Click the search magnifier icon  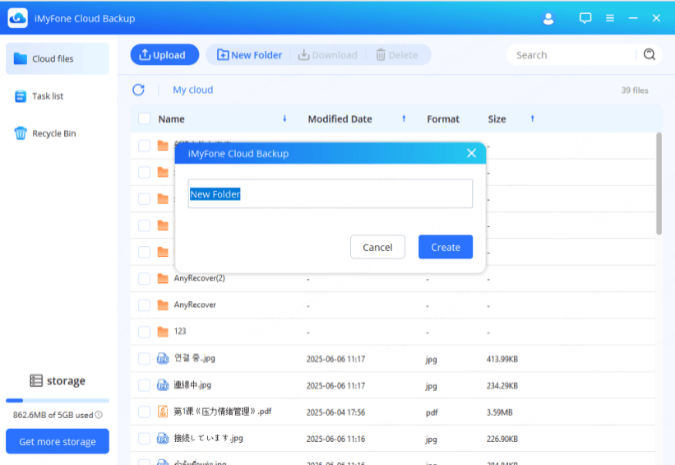[x=649, y=54]
